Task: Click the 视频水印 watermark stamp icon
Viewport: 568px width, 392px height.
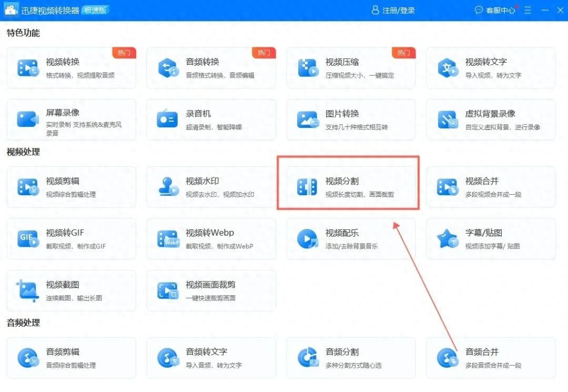Action: coord(167,187)
